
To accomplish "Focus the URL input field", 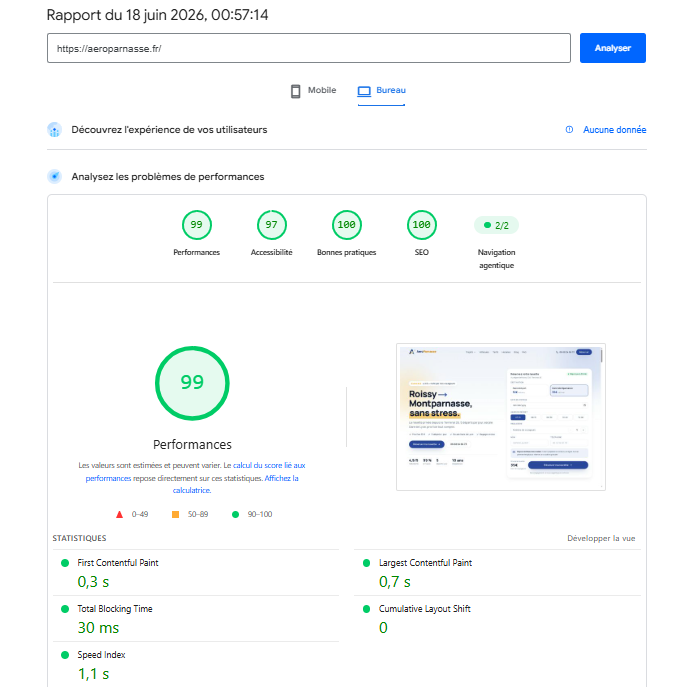I will 308,48.
